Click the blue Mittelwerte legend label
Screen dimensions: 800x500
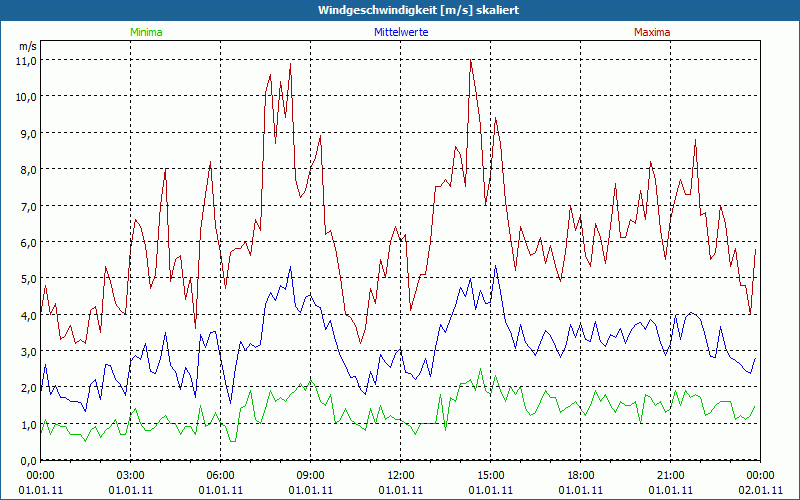401,32
